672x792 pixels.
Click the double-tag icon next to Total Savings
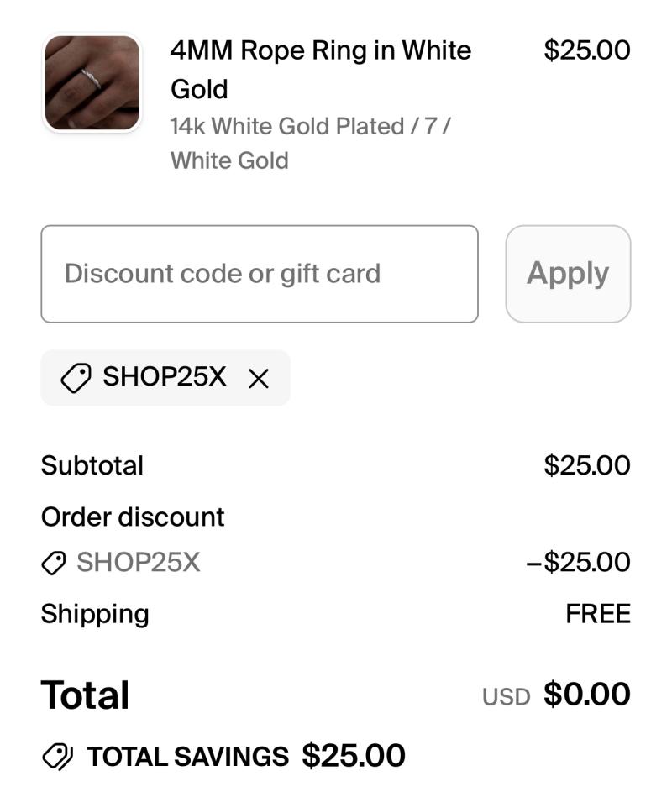point(58,757)
